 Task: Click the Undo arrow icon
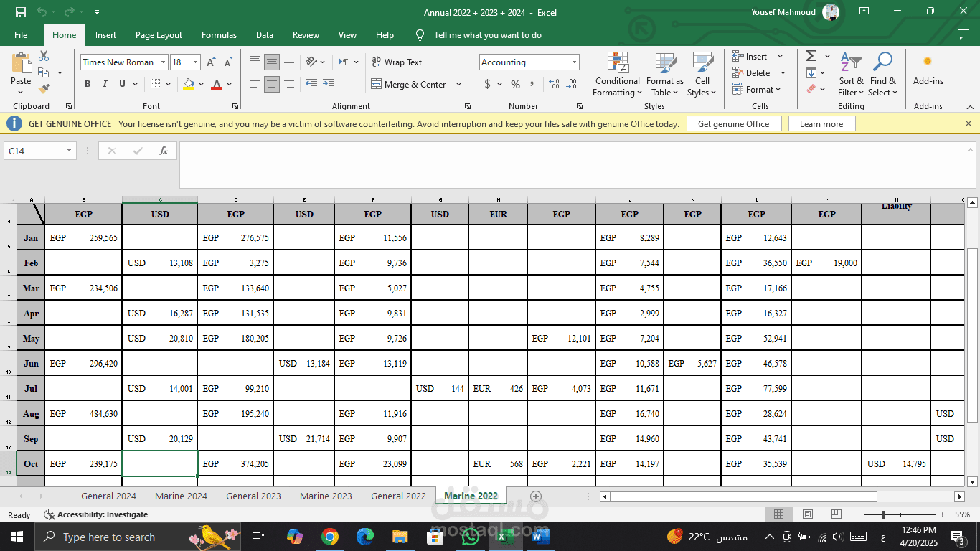(x=42, y=12)
